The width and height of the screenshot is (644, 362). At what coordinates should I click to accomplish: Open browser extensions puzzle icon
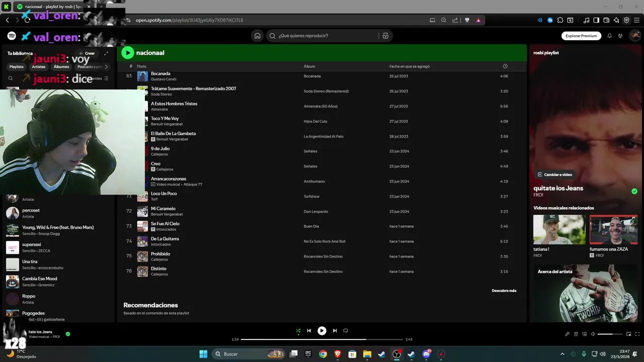point(560,20)
